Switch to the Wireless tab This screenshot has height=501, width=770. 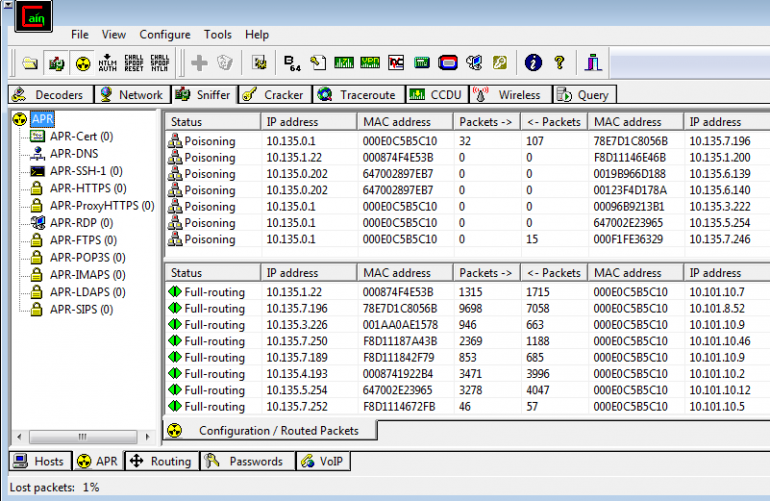tap(511, 94)
